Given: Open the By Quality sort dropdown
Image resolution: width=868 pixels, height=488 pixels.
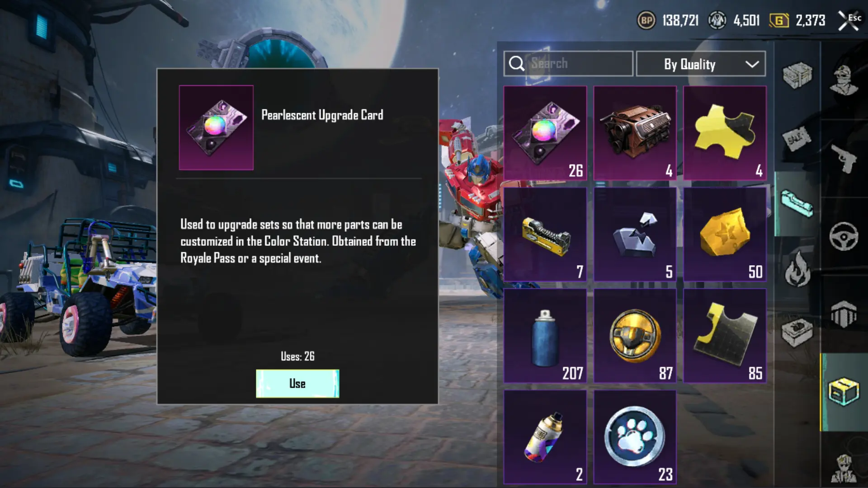Looking at the screenshot, I should [x=701, y=64].
